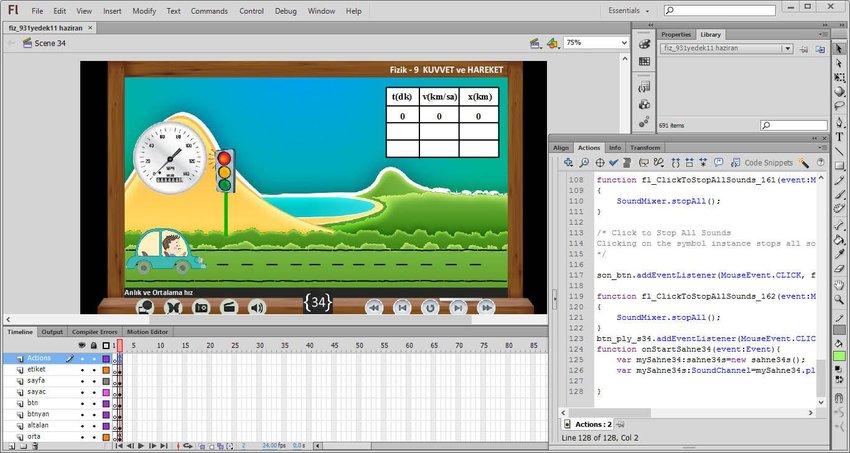This screenshot has width=850, height=453.
Task: Click Insert target path crosshair icon
Action: click(x=600, y=162)
